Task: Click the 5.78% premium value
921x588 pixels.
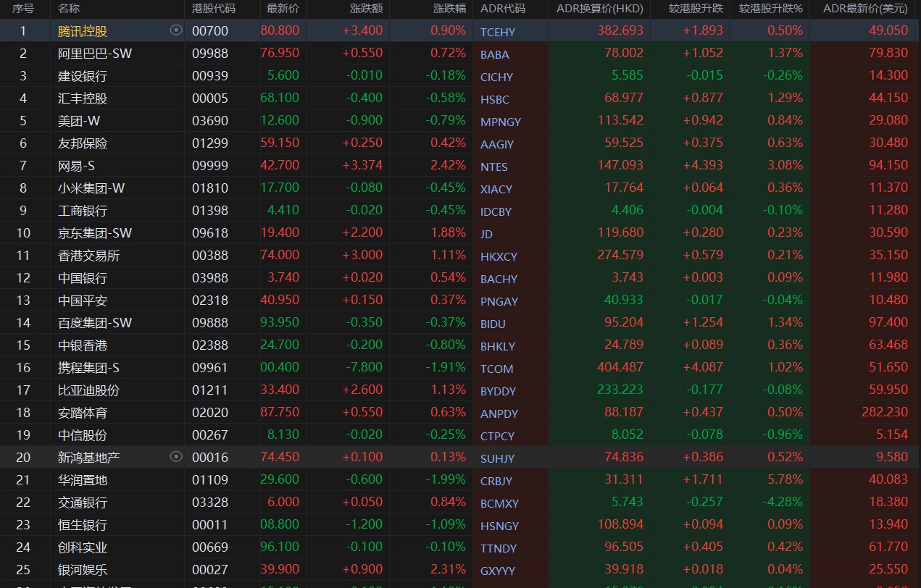Action: coord(785,479)
